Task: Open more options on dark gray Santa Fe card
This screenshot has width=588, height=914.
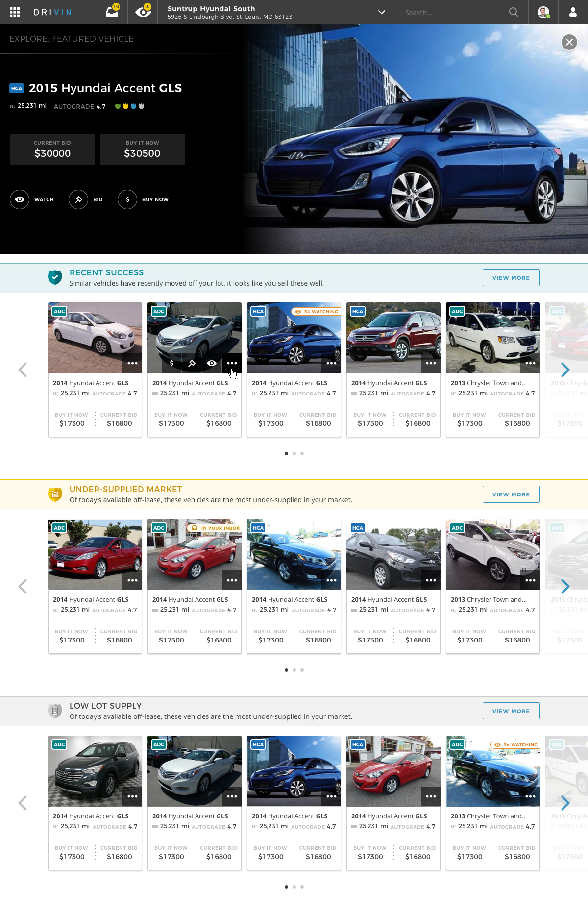Action: point(132,796)
